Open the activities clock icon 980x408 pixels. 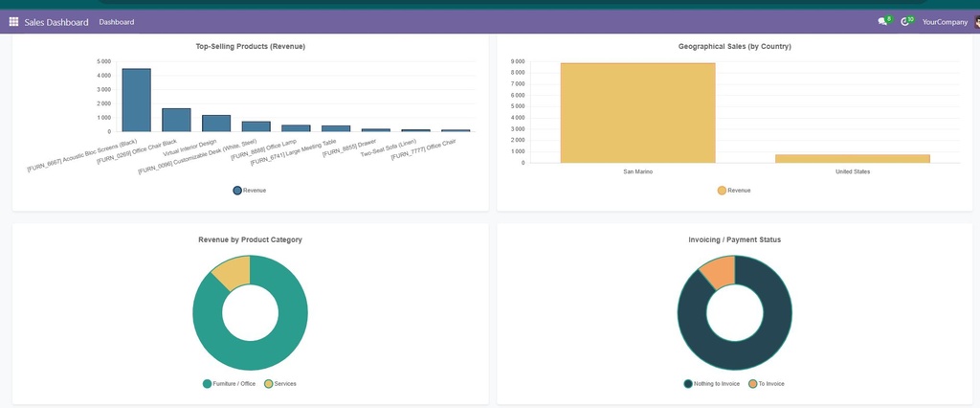pos(905,22)
